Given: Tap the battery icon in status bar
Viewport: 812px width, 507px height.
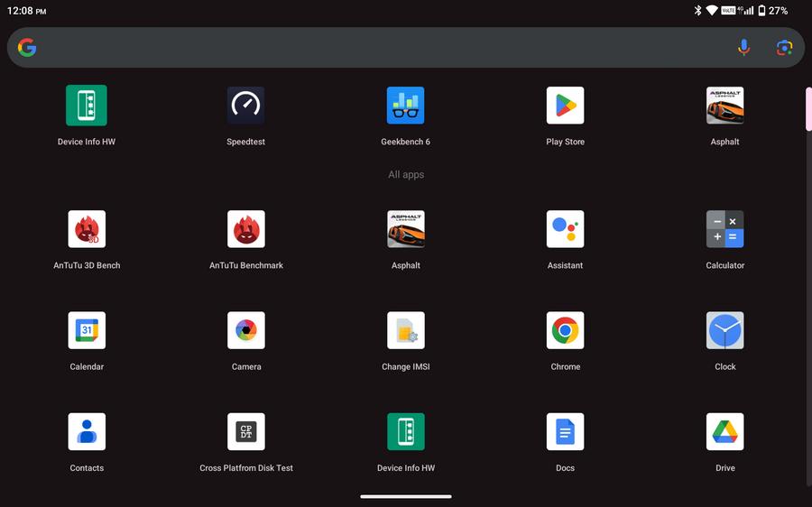Looking at the screenshot, I should tap(761, 10).
